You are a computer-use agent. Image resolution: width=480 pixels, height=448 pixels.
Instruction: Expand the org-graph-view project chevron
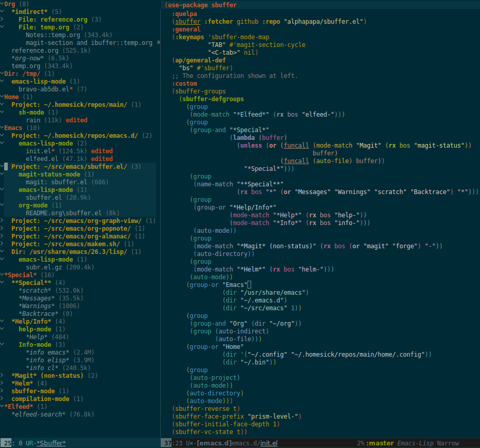(x=2, y=220)
